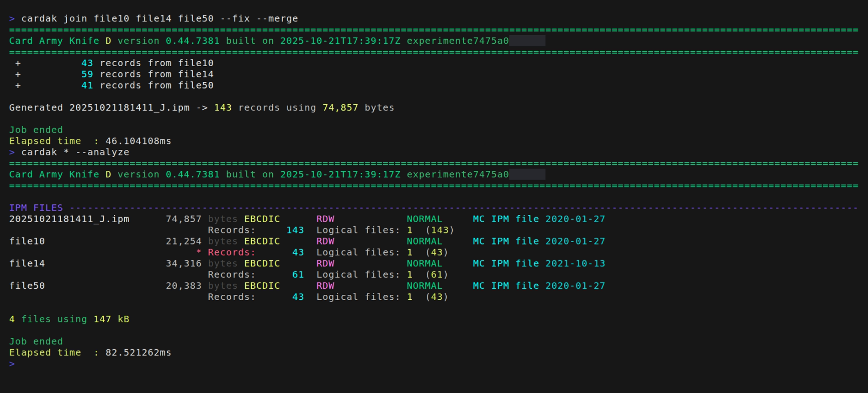Click the prompt symbol before cardak join command
Viewport: 868px width, 393px height.
pos(12,19)
